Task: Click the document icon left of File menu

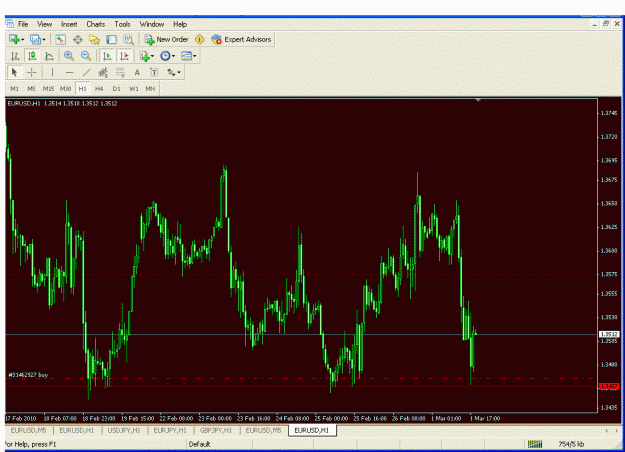Action: pos(10,24)
